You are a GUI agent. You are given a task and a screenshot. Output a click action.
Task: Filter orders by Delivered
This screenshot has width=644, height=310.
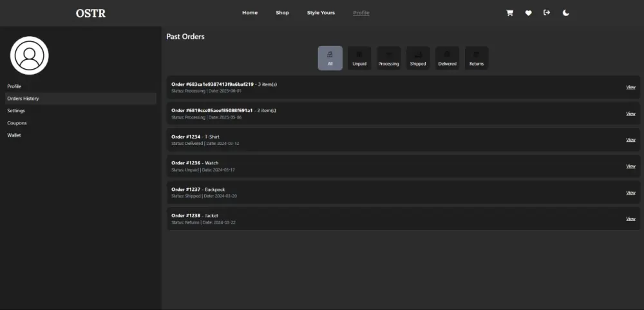pyautogui.click(x=448, y=58)
